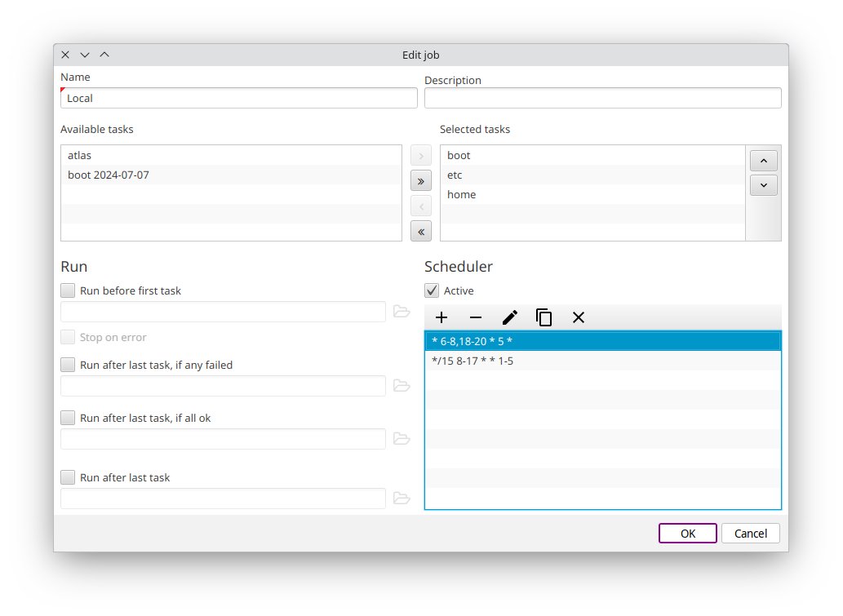This screenshot has height=616, width=843.
Task: Edit selected schedule with pencil icon
Action: 510,317
